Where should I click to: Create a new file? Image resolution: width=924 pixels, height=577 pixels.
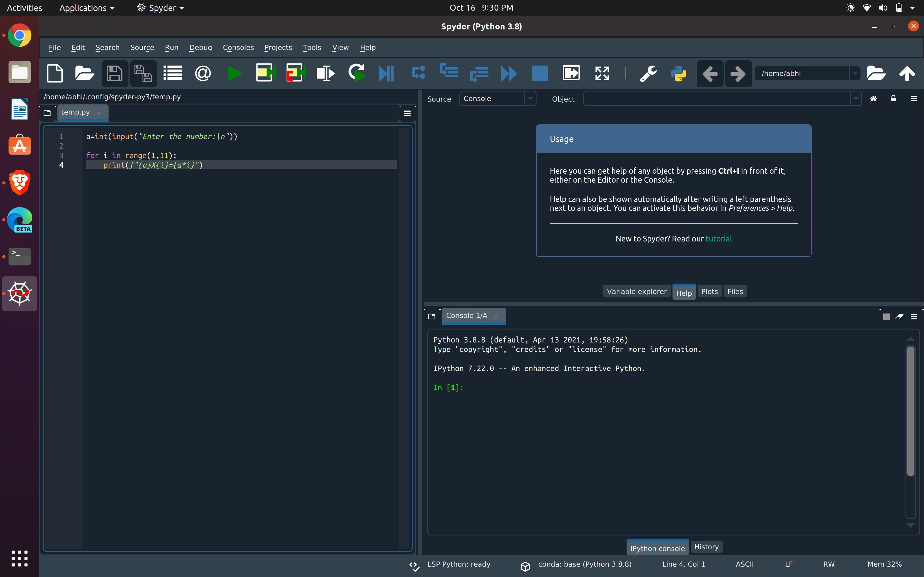pyautogui.click(x=55, y=73)
